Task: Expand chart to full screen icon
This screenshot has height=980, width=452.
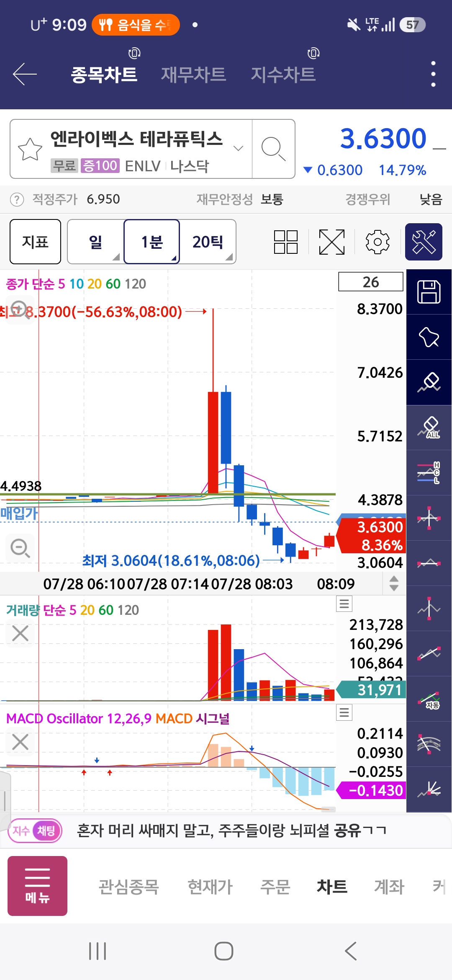Action: tap(332, 242)
